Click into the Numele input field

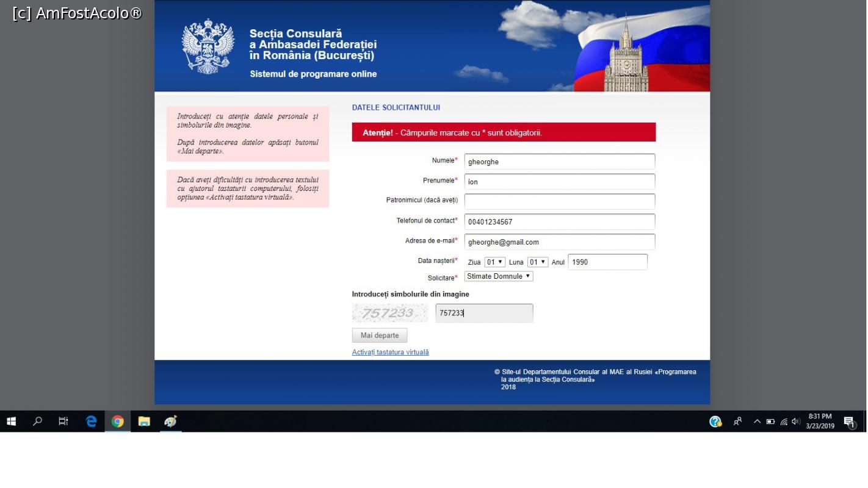point(559,162)
